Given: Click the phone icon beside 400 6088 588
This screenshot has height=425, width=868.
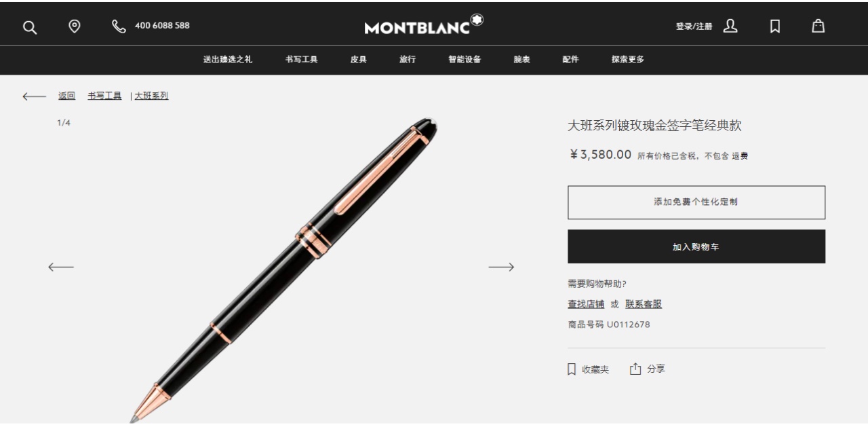Looking at the screenshot, I should click(x=119, y=26).
